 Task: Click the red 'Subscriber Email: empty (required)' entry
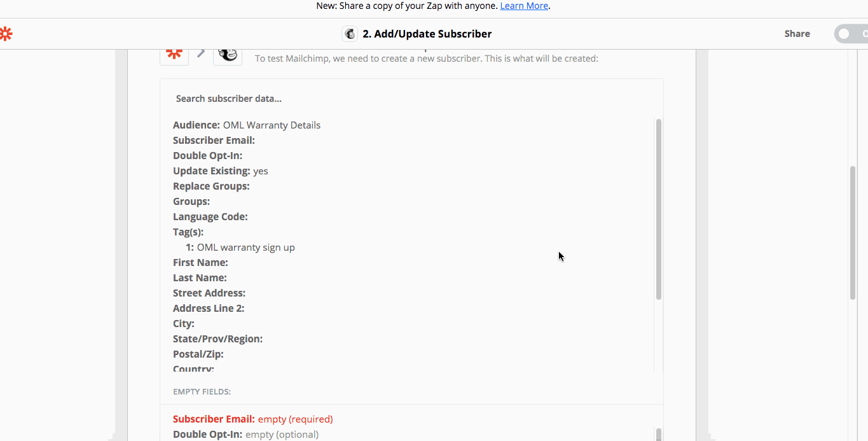[253, 419]
